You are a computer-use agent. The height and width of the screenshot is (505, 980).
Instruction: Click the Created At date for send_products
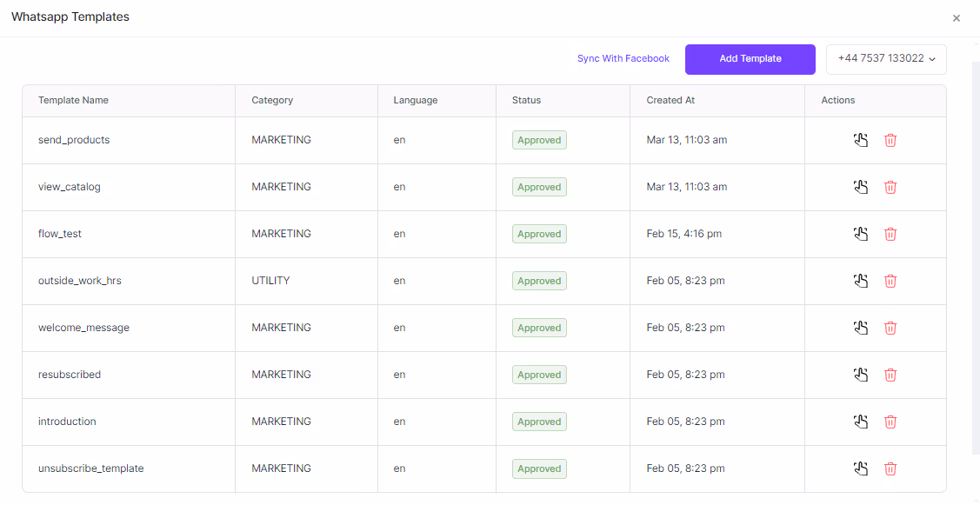(x=687, y=140)
